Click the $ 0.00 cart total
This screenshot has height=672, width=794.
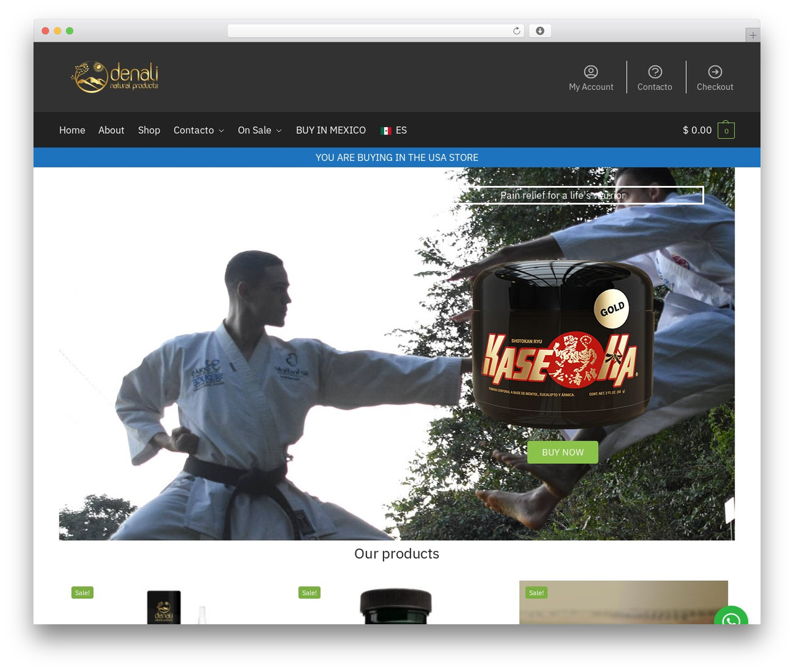point(697,130)
